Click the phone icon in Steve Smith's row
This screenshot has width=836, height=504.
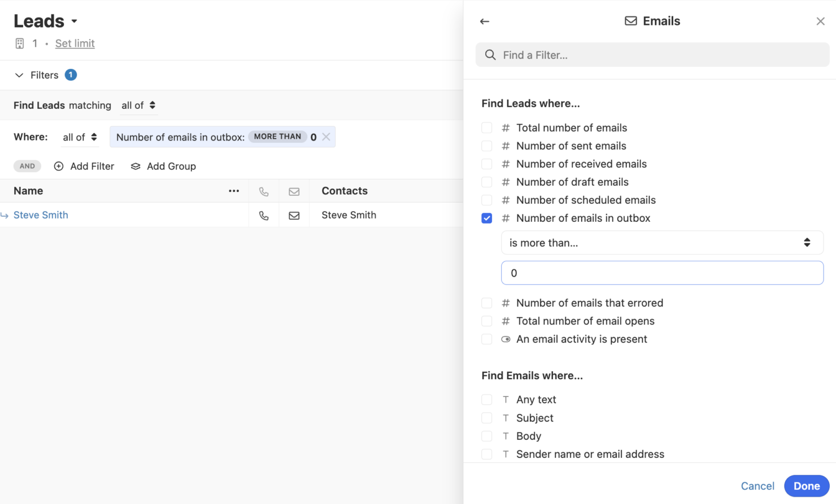[x=264, y=215]
